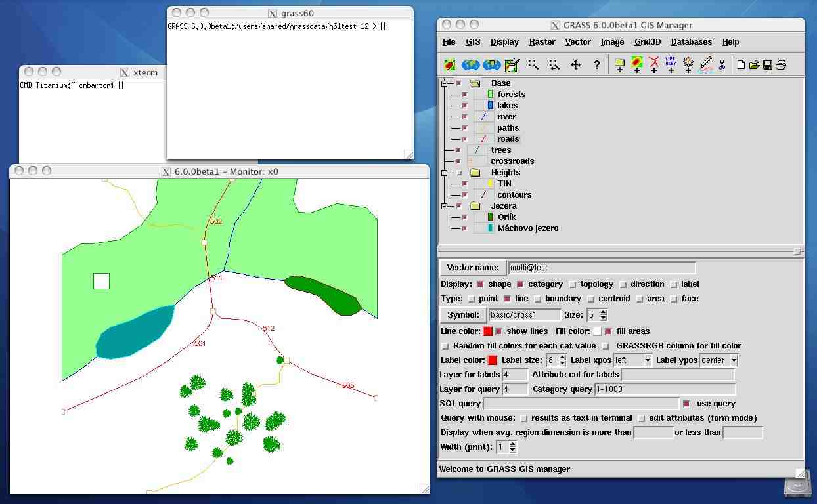Click the Category query input field

click(x=665, y=389)
